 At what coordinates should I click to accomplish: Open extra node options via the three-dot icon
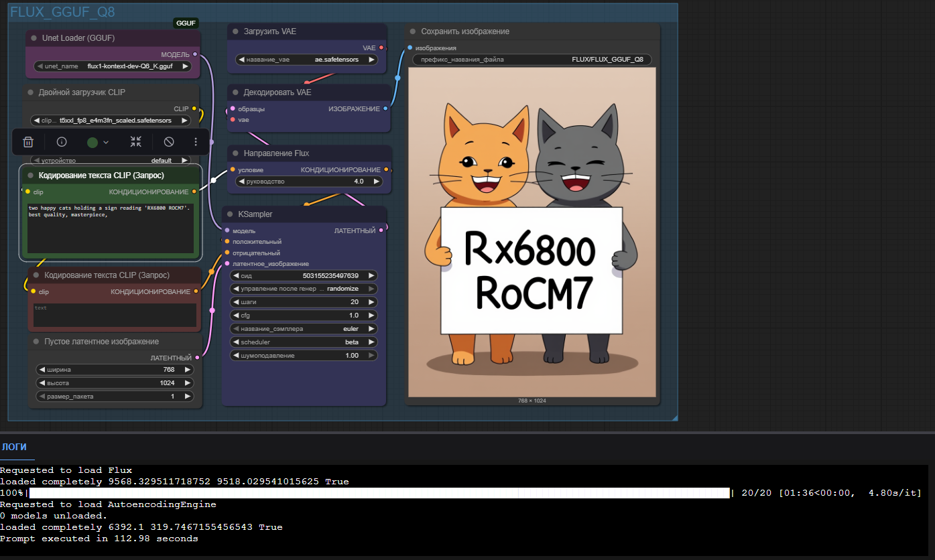click(195, 141)
